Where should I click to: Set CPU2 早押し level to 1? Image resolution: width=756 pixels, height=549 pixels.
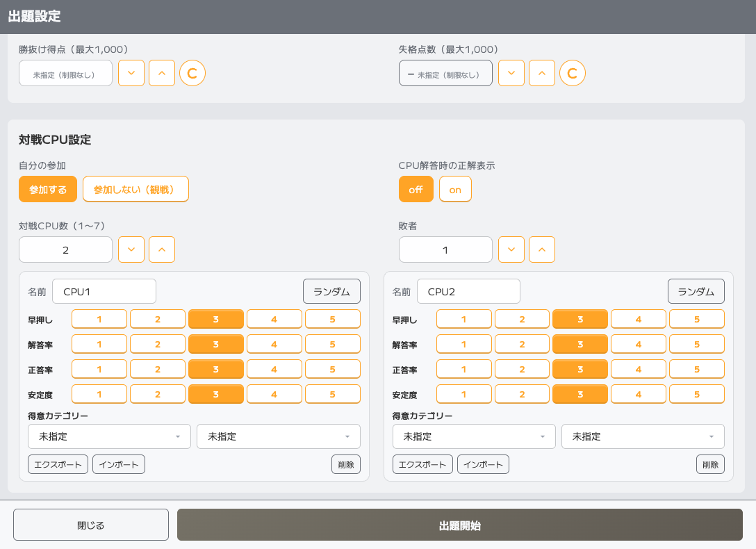[464, 319]
